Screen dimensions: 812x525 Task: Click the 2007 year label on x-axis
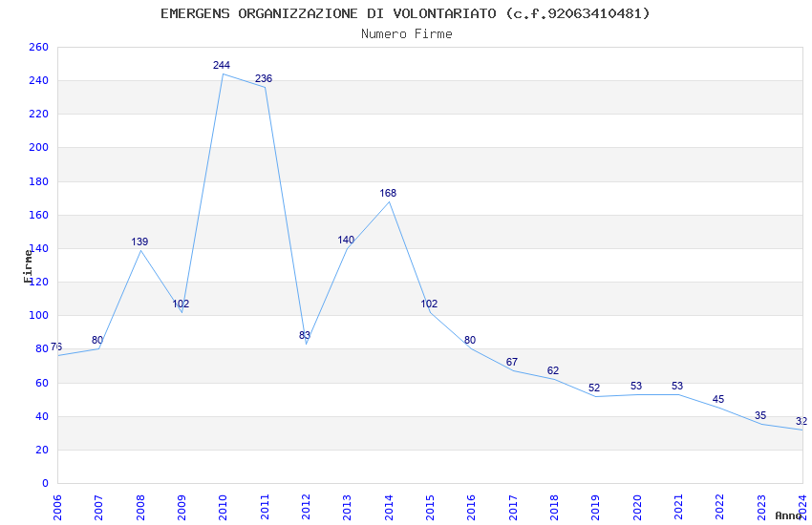coord(98,508)
